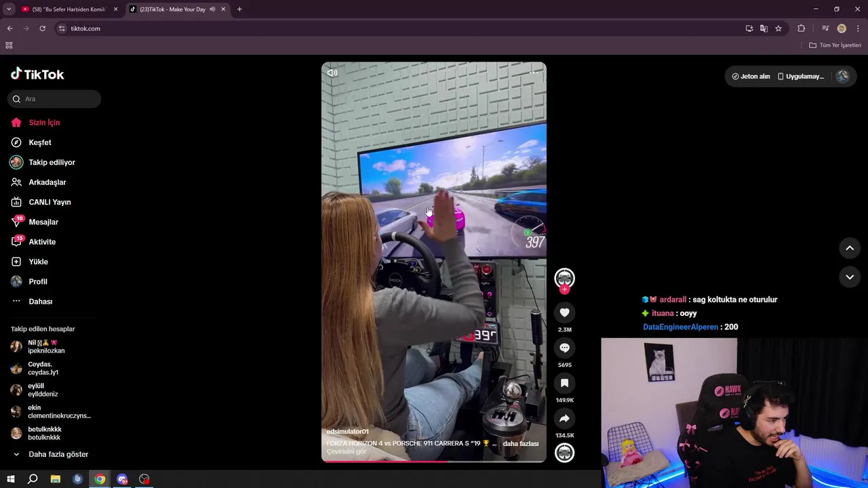Focus the Ara search field
868x488 pixels.
click(x=54, y=99)
